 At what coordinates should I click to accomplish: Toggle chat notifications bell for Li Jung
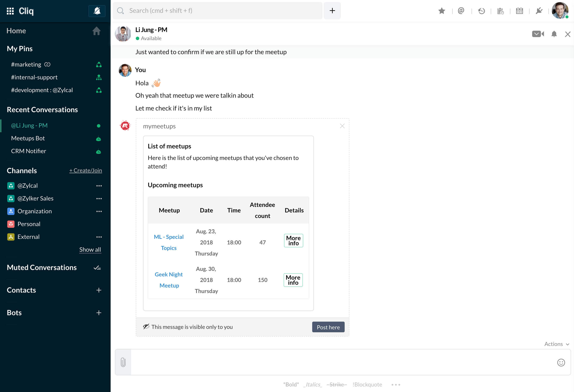(x=554, y=34)
